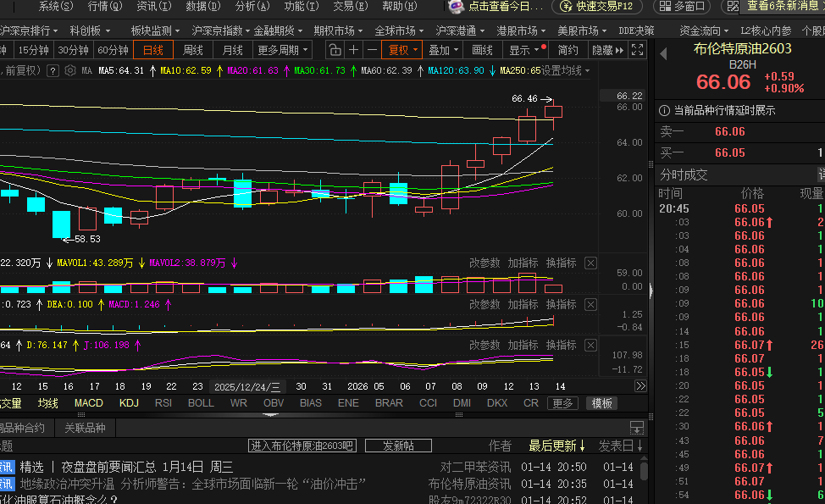Viewport: 825px width, 504px height.
Task: Expand 全球市场 dropdown
Action: 399,31
